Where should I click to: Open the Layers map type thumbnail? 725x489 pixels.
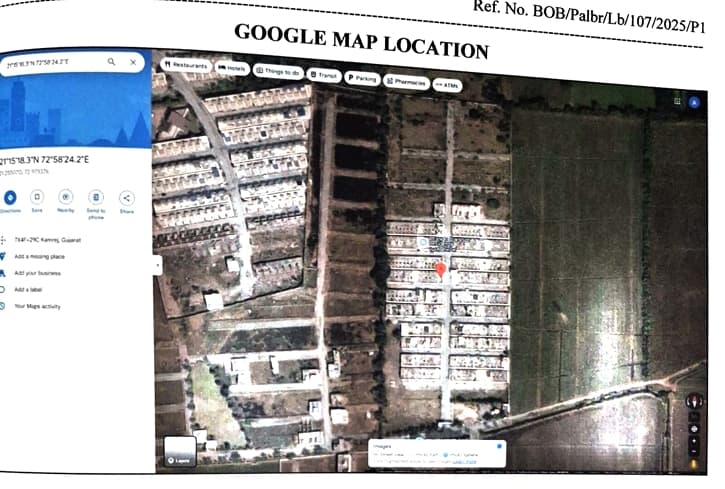coord(180,451)
